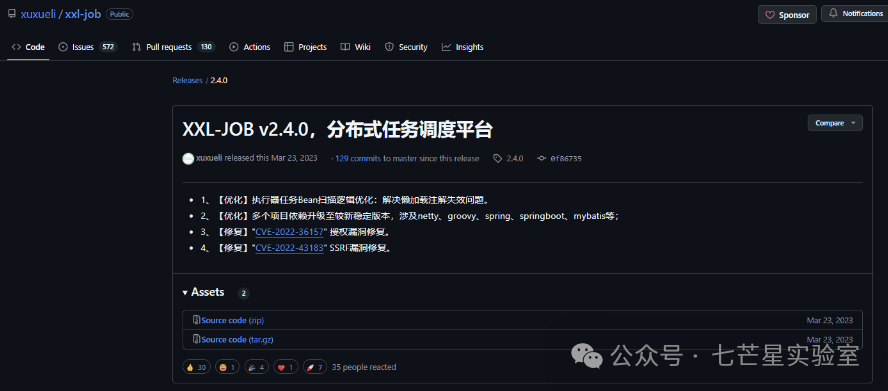The image size is (888, 391).
Task: Click the Pull requests branch icon
Action: 136,47
